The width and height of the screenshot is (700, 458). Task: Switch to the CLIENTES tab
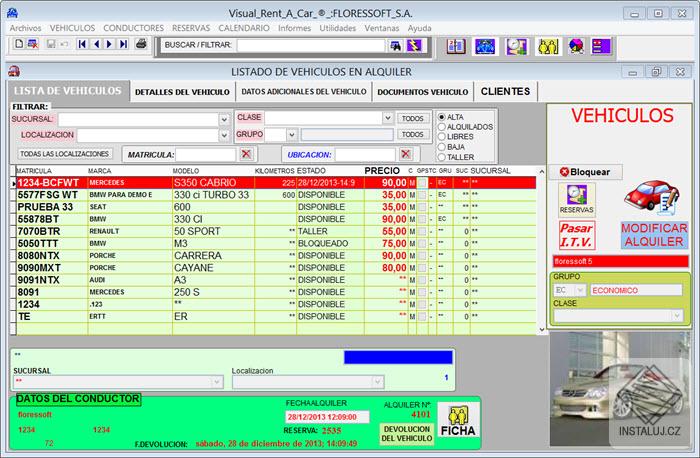pos(505,92)
